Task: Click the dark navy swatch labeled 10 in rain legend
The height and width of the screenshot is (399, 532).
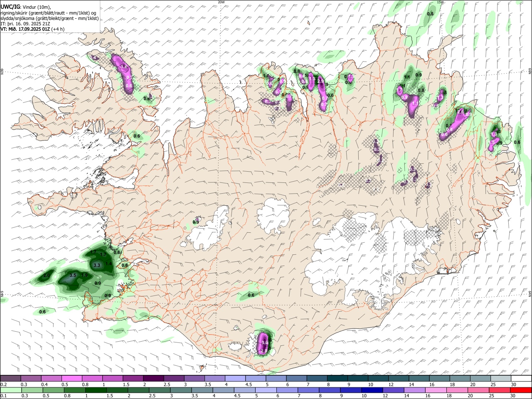Action: point(371,390)
